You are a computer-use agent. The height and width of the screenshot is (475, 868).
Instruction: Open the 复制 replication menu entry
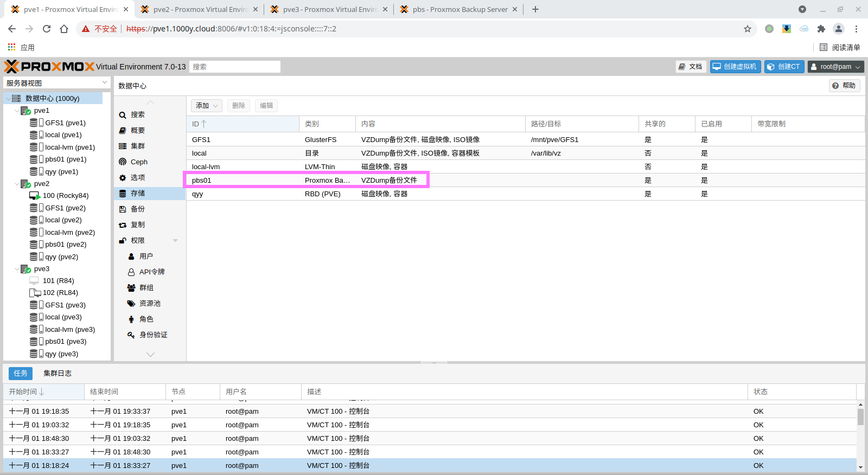point(137,225)
